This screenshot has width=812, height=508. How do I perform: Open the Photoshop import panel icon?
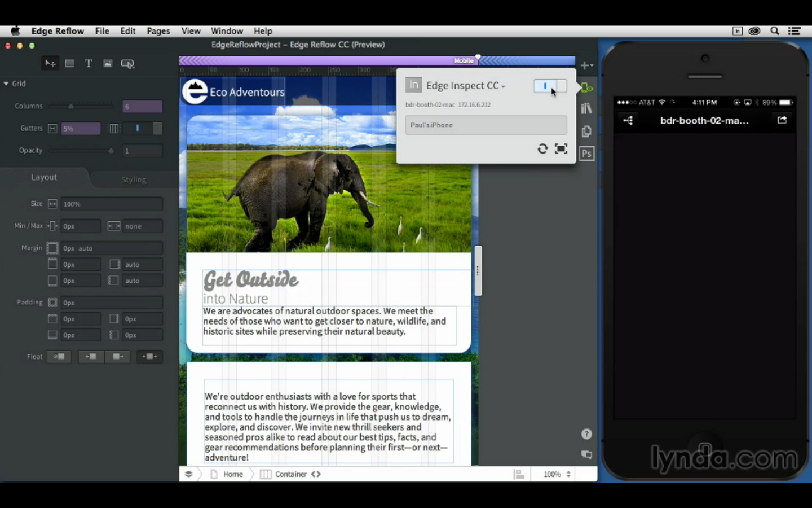click(586, 154)
